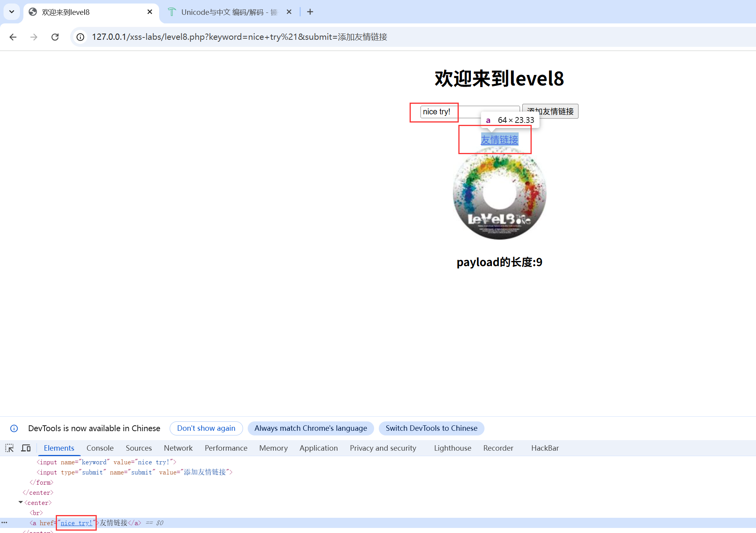Open the more actions menu in Elements panel

4,523
